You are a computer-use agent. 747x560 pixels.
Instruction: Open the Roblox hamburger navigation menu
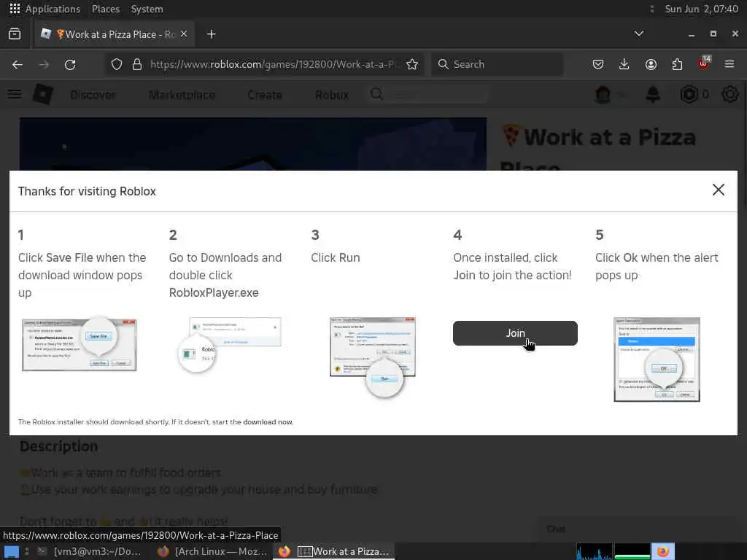[x=15, y=94]
